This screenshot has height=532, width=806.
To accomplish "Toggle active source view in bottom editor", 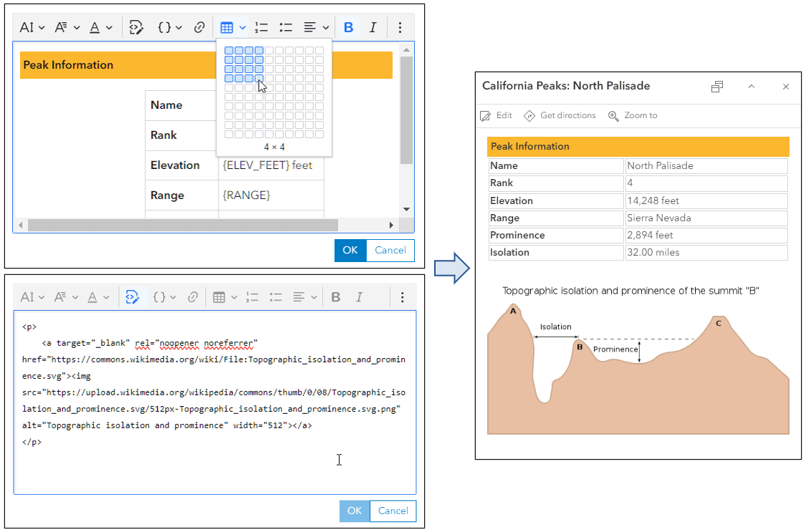I will tap(133, 297).
